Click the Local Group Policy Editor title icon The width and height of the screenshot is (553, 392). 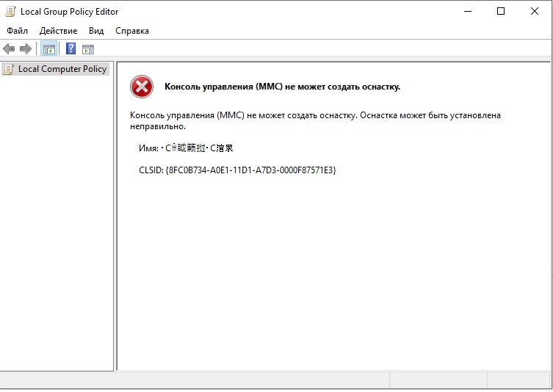point(10,12)
